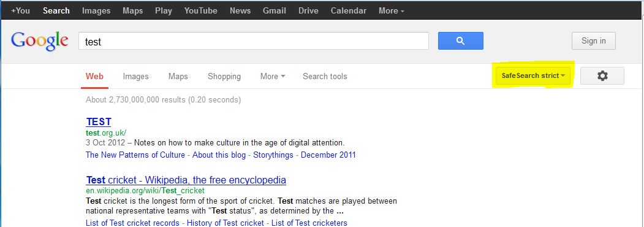Screen dimensions: 644x227
Task: Click the About 2,730,000,000 results text
Action: coord(164,100)
